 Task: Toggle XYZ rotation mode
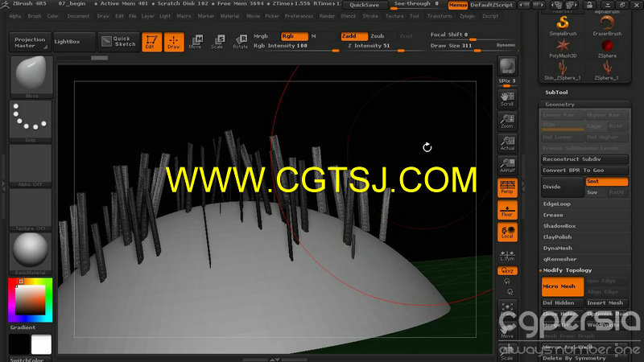click(x=507, y=271)
